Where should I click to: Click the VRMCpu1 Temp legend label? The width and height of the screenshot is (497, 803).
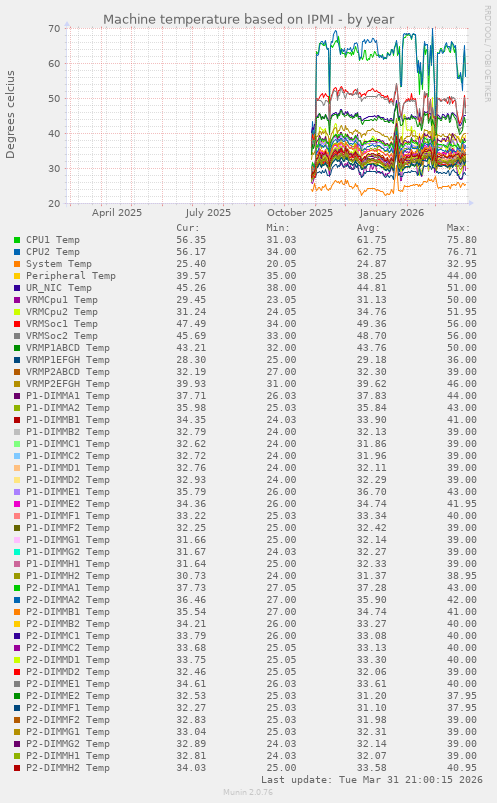pos(62,300)
